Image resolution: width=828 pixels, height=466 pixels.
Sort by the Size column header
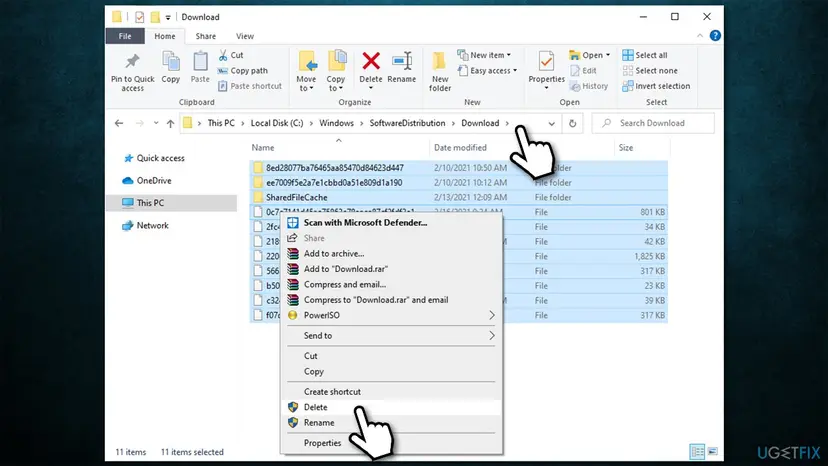click(x=626, y=148)
